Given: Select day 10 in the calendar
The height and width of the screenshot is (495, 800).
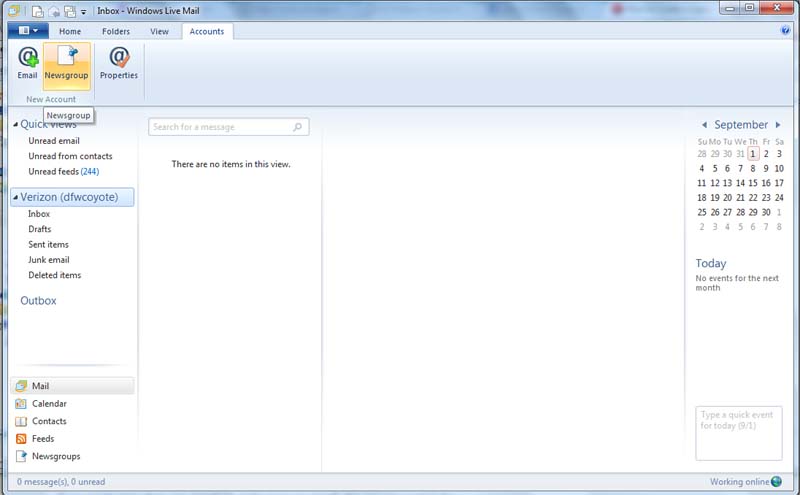Looking at the screenshot, I should click(779, 168).
